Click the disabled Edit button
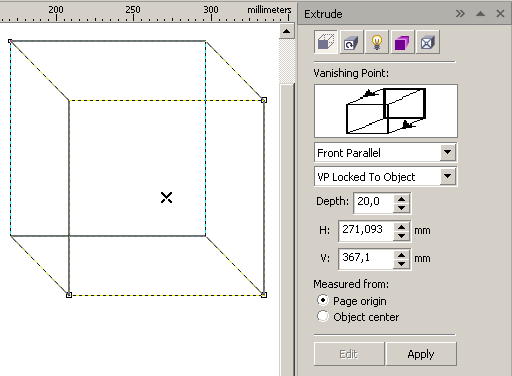Image resolution: width=512 pixels, height=376 pixels. [349, 354]
